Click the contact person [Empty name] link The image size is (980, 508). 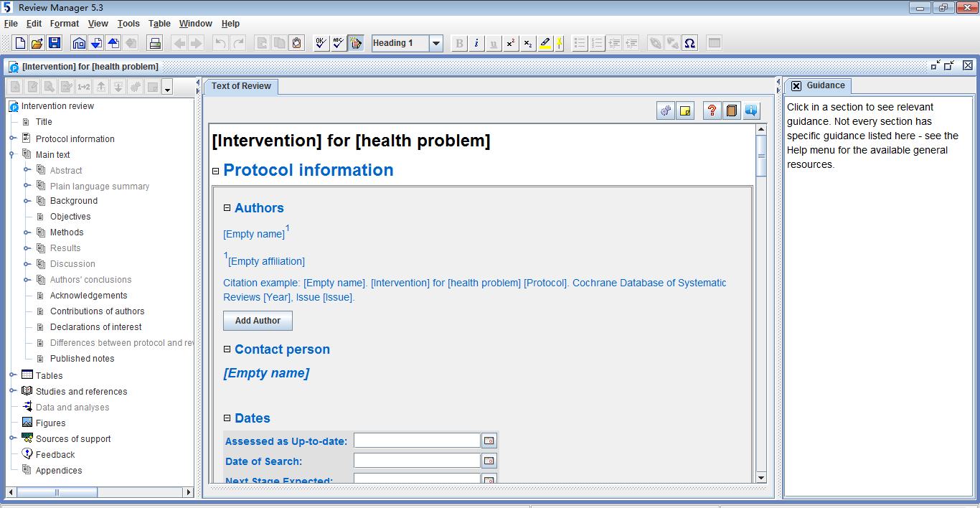point(266,373)
